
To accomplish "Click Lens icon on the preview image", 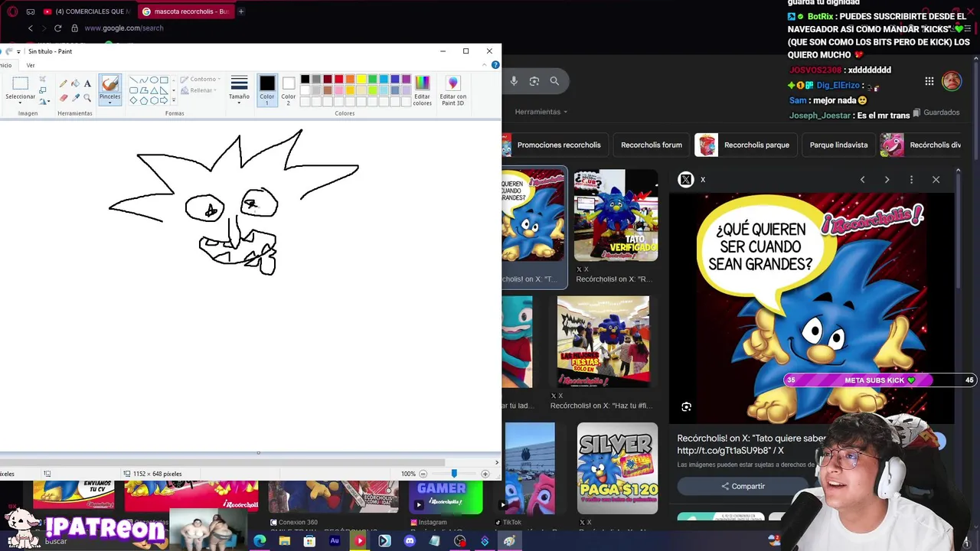I will [687, 407].
